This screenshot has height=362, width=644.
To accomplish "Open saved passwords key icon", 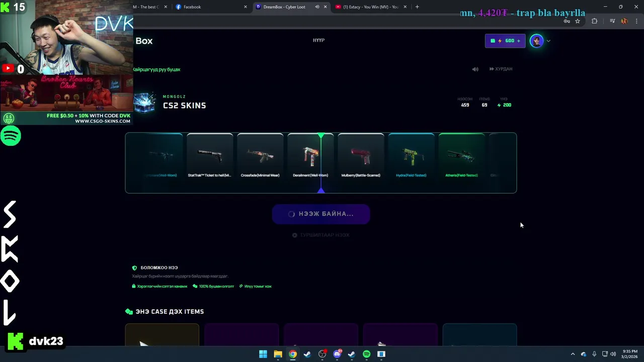I will [x=567, y=21].
